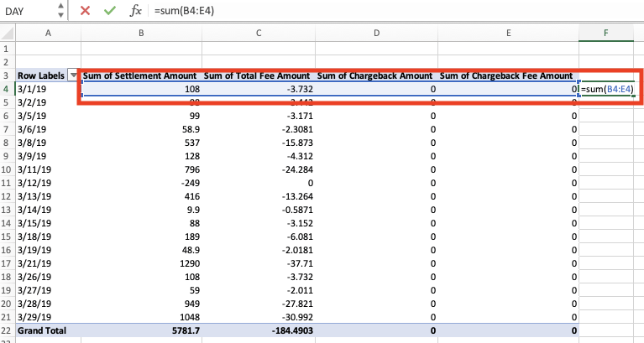Click Sum of Total Fee Amount header cell

(259, 75)
